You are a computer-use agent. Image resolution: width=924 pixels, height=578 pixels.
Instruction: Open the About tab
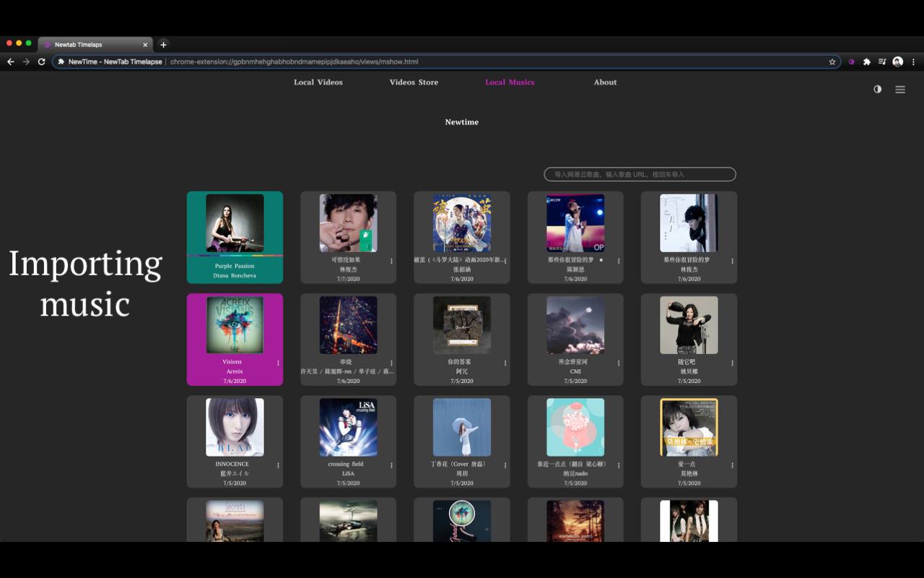[x=605, y=82]
